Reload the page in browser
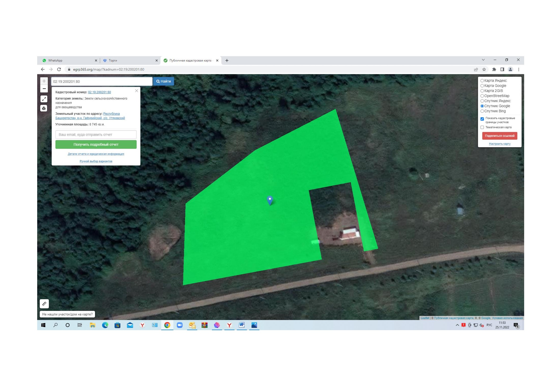554x392 pixels. pyautogui.click(x=59, y=69)
